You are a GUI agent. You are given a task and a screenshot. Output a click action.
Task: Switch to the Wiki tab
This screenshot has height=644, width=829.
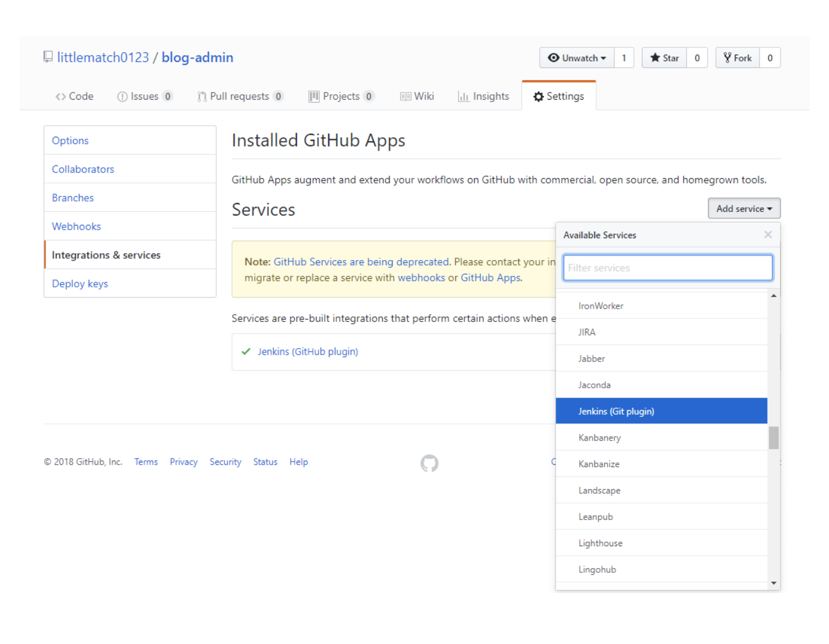(x=417, y=96)
